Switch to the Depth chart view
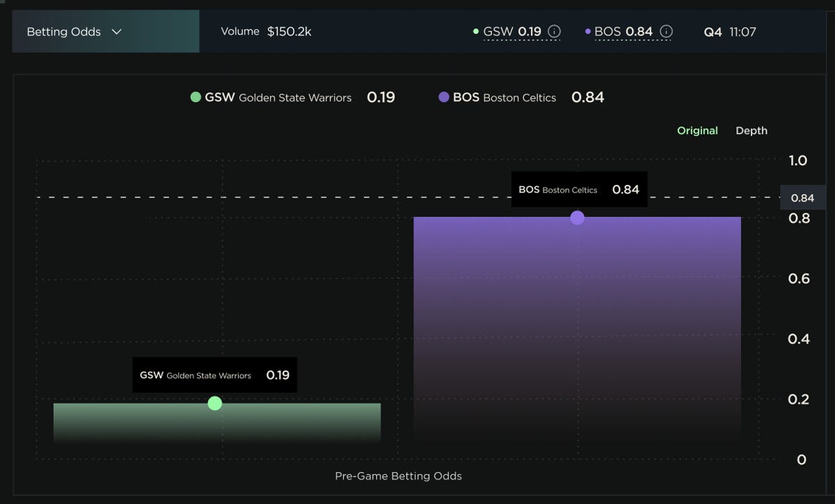835x504 pixels. click(751, 131)
